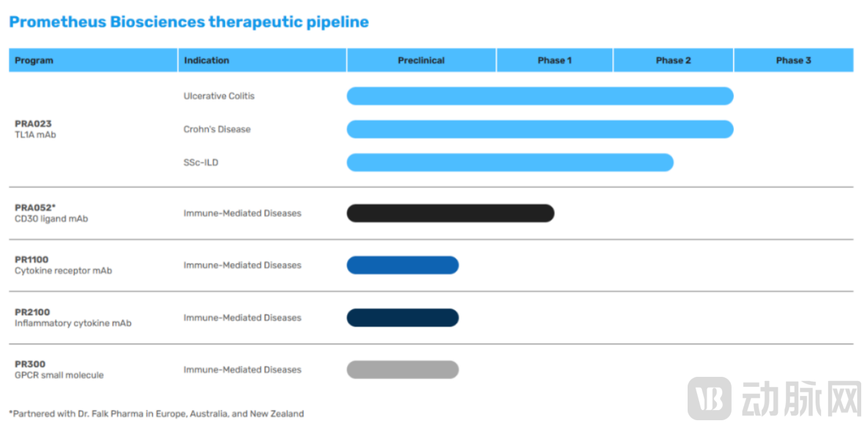Click the dark navy PR2100 bar
Viewport: 868px width, 427px height.
point(403,318)
